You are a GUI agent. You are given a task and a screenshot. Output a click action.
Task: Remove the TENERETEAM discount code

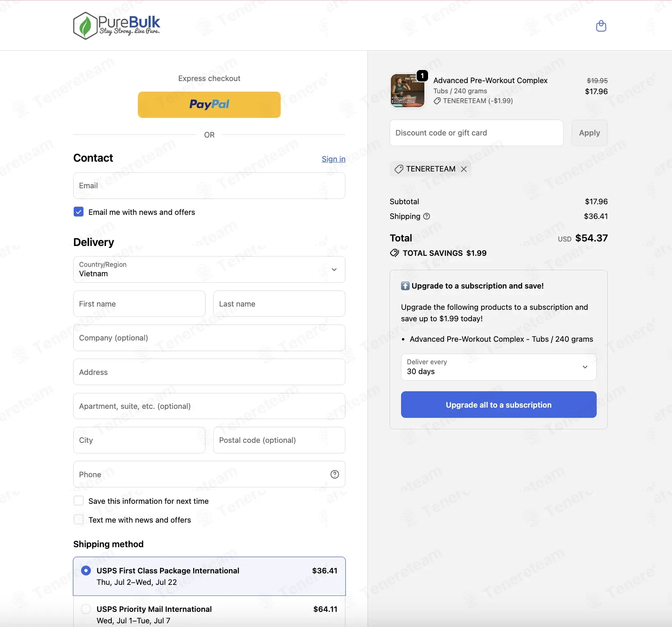point(464,169)
